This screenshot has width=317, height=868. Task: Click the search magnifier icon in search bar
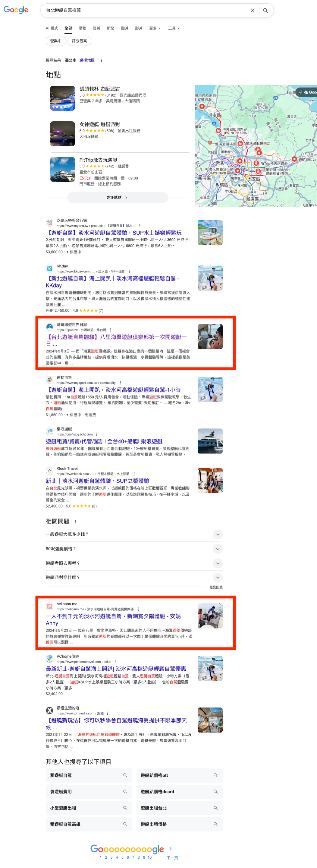265,11
